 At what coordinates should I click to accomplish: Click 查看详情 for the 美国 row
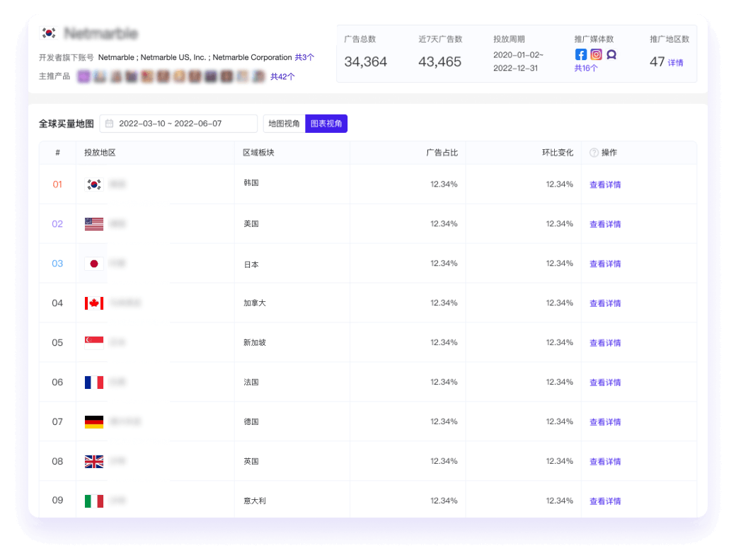point(605,224)
